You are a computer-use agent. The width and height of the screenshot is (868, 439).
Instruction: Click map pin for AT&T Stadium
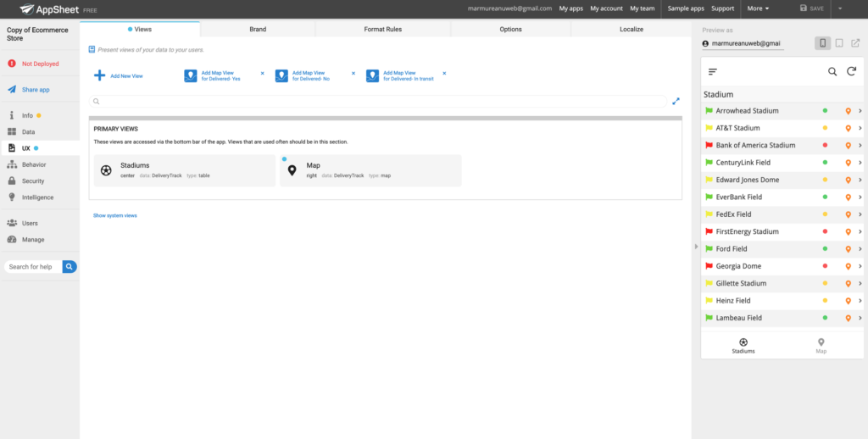tap(848, 128)
